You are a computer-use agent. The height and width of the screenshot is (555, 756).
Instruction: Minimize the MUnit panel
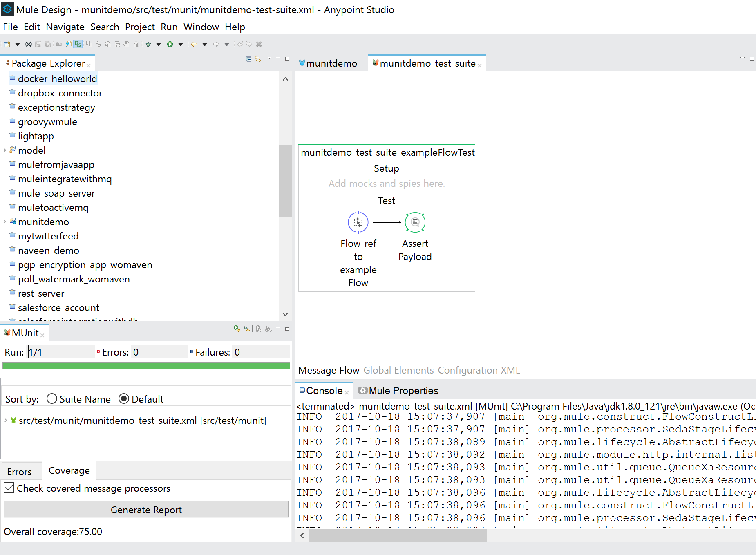278,328
